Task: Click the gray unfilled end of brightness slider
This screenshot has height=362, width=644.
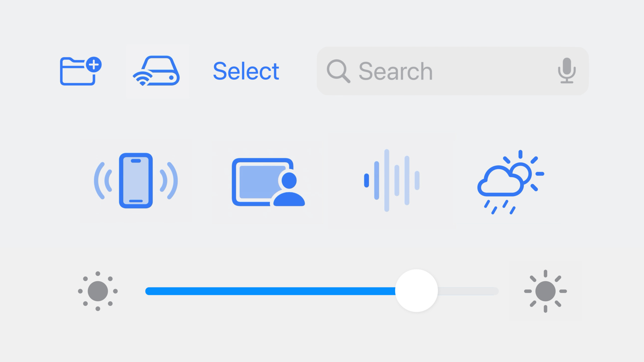Action: tap(468, 291)
